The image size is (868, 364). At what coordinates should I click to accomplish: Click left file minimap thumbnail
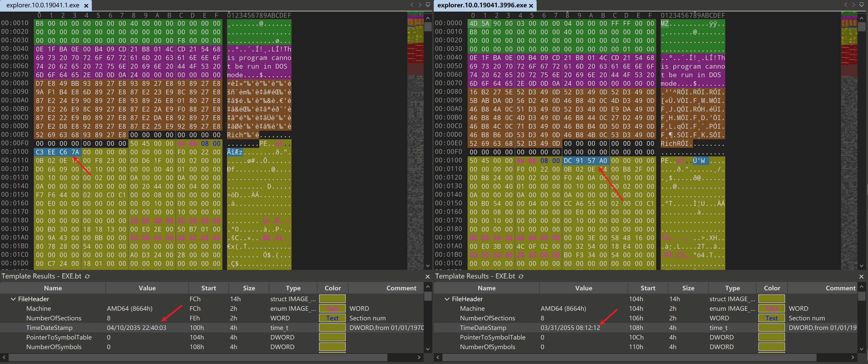coord(415,141)
